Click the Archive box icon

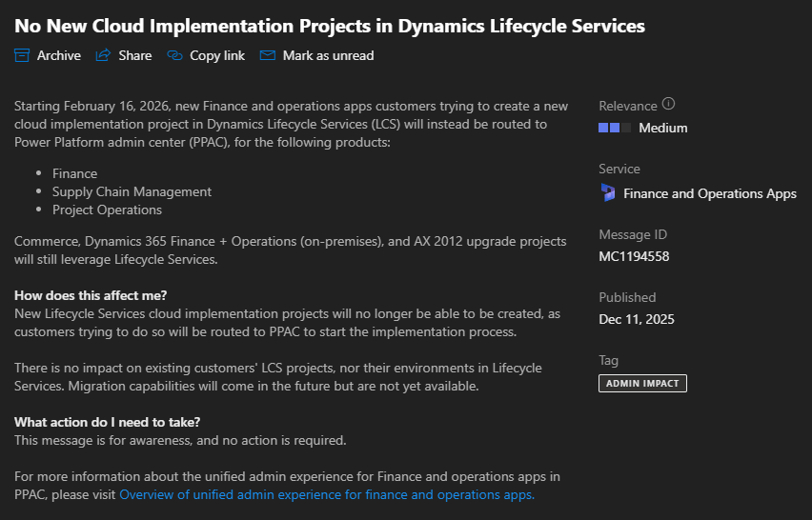tap(22, 55)
